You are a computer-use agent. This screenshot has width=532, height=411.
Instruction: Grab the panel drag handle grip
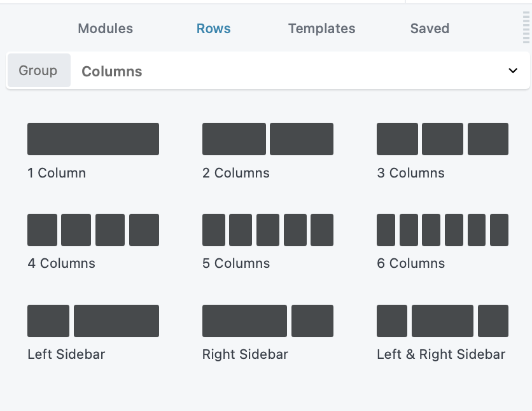(x=526, y=29)
